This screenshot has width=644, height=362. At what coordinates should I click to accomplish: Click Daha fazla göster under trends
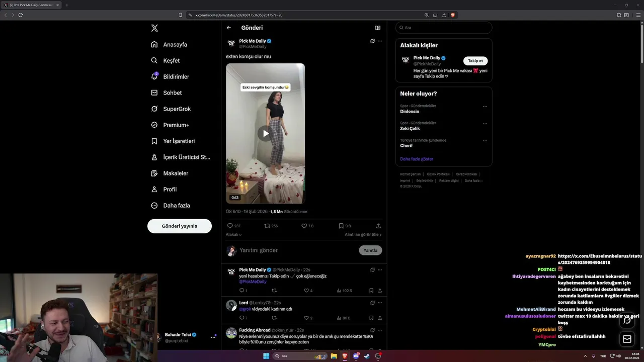(417, 159)
